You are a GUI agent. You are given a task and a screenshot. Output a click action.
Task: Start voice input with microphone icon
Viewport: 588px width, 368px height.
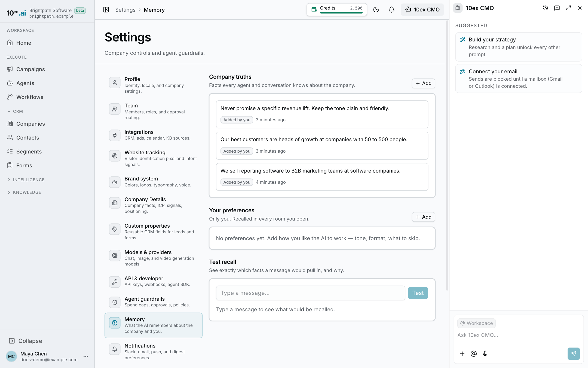(485, 354)
